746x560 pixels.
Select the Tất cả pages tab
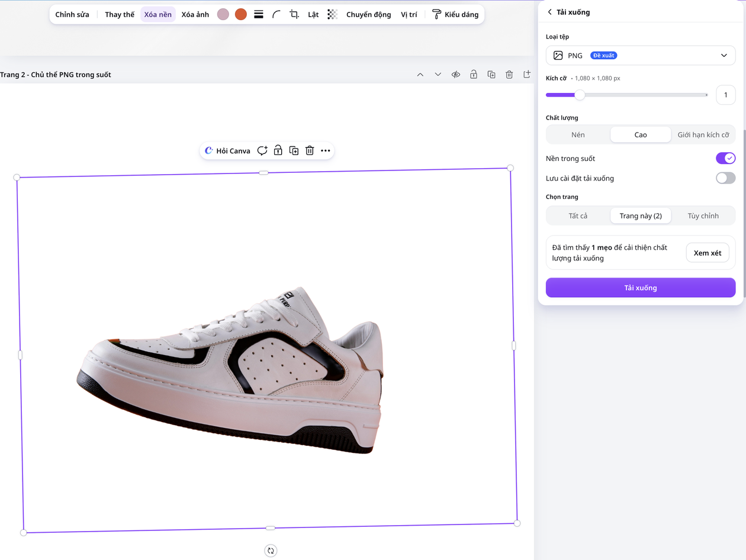click(x=578, y=215)
